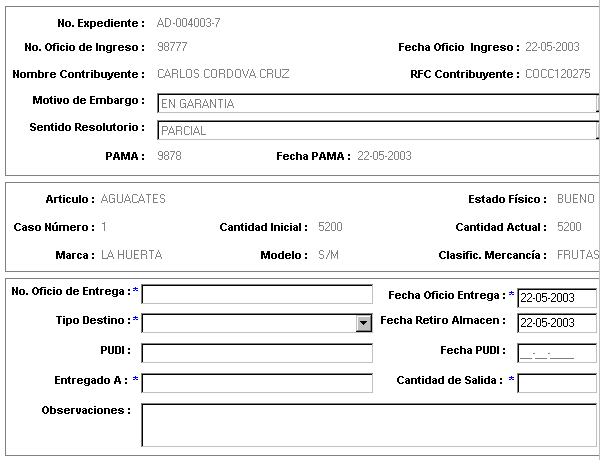Click the contributor name CARLOS CORDOVA CRUZ

click(x=223, y=74)
